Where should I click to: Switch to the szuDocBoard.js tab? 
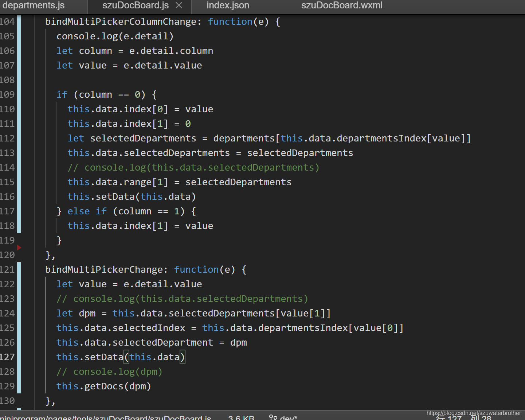(x=136, y=5)
